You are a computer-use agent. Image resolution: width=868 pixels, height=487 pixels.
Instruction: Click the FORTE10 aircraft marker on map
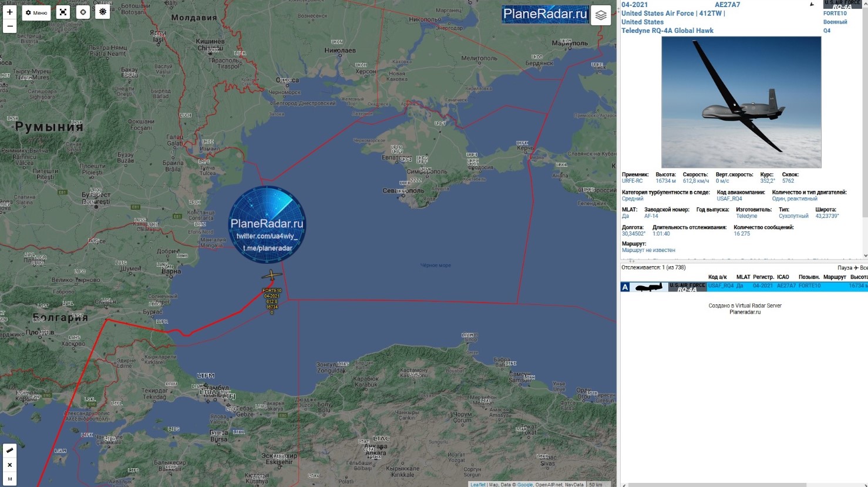click(271, 275)
